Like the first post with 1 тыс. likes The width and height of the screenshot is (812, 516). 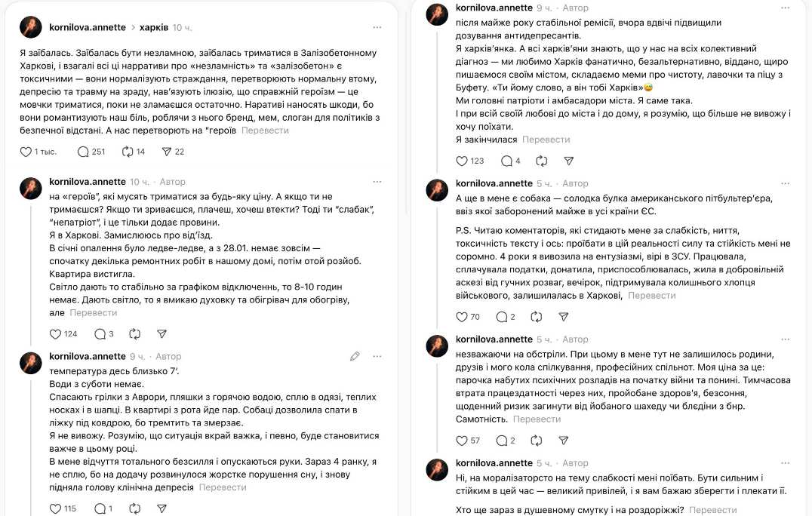coord(26,152)
